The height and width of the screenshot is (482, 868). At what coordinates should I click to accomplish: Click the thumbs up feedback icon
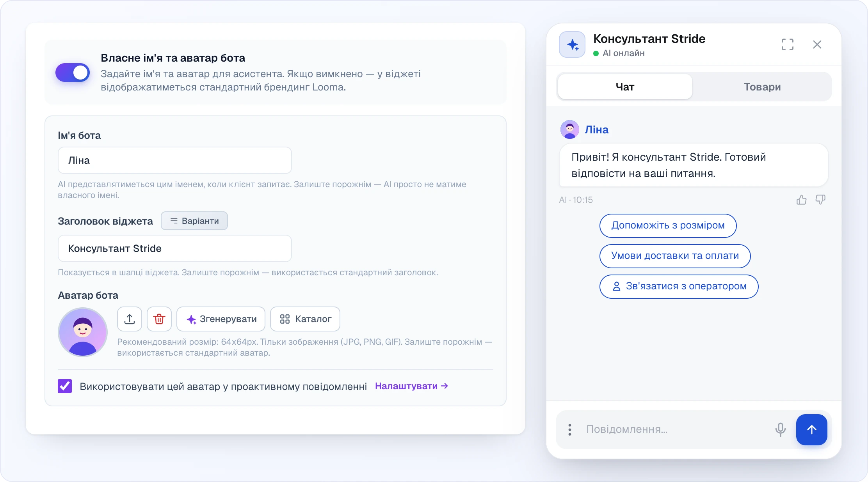[x=801, y=200]
